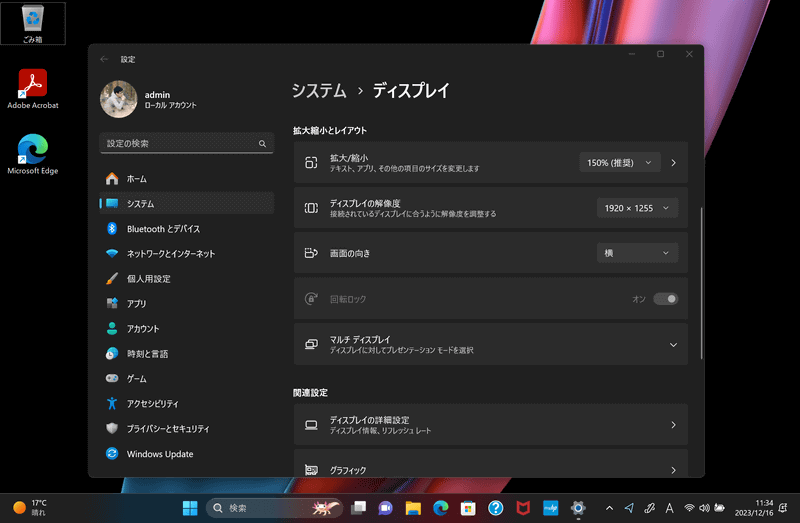Open グラフィック settings row
This screenshot has width=800, height=523.
491,464
